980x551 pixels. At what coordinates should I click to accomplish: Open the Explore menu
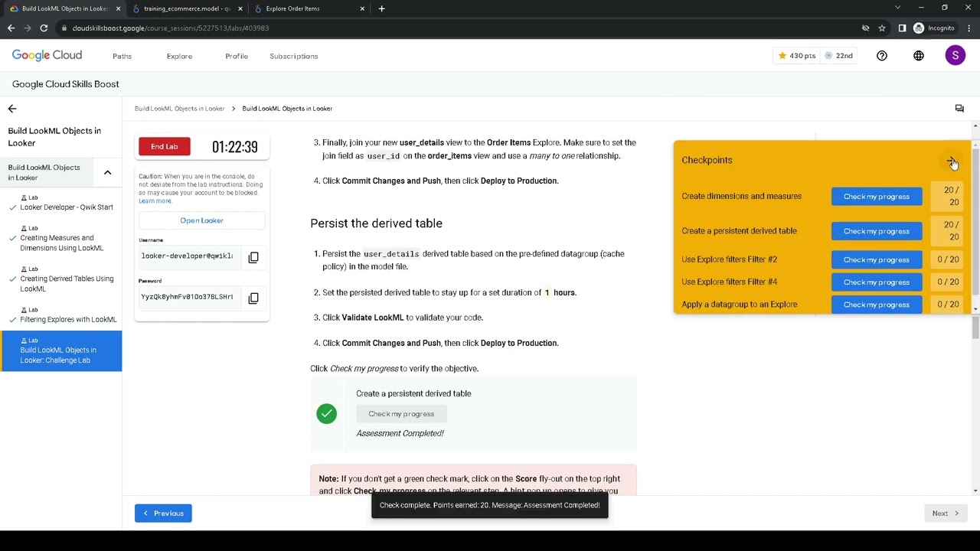pyautogui.click(x=179, y=56)
